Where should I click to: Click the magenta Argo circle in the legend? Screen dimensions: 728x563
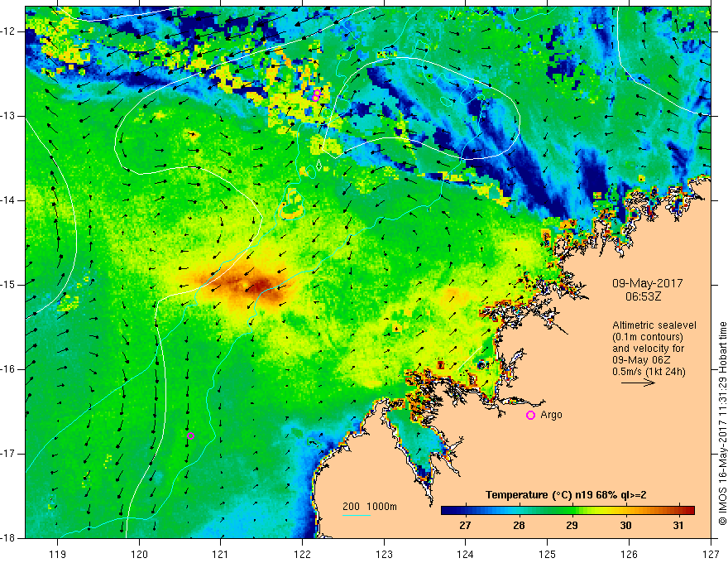pyautogui.click(x=530, y=416)
